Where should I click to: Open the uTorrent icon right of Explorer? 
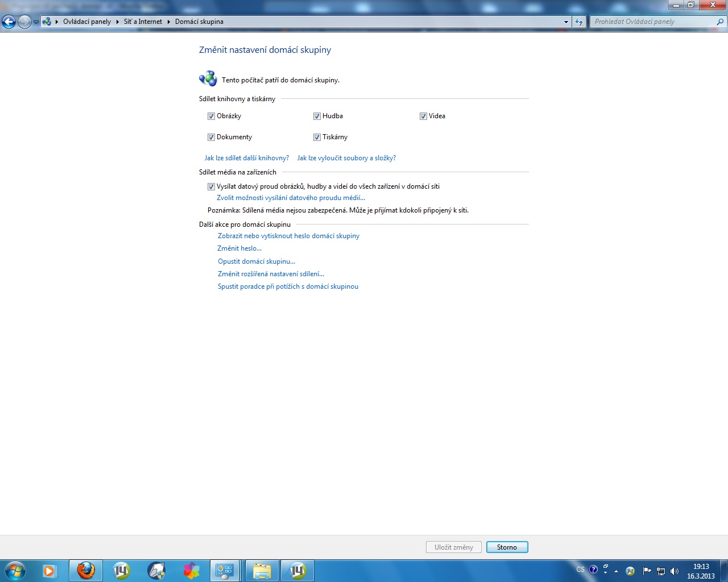click(x=297, y=571)
